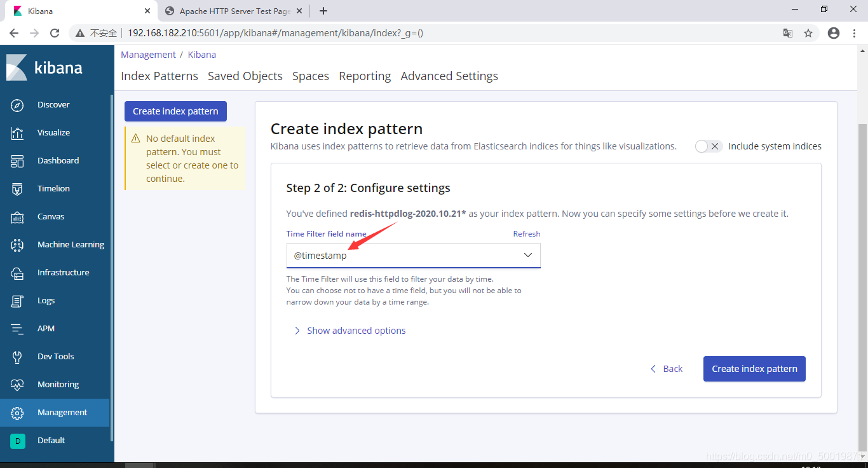Switch to the Reporting tab

[365, 76]
